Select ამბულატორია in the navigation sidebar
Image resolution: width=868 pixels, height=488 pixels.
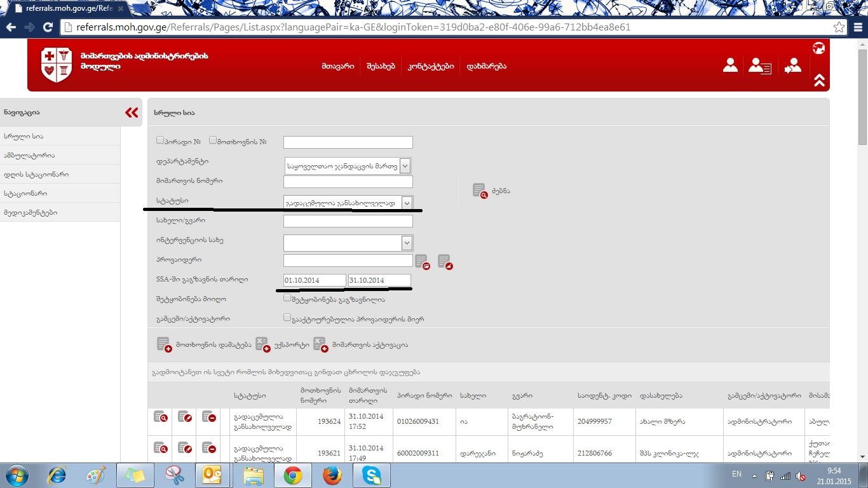click(x=29, y=155)
